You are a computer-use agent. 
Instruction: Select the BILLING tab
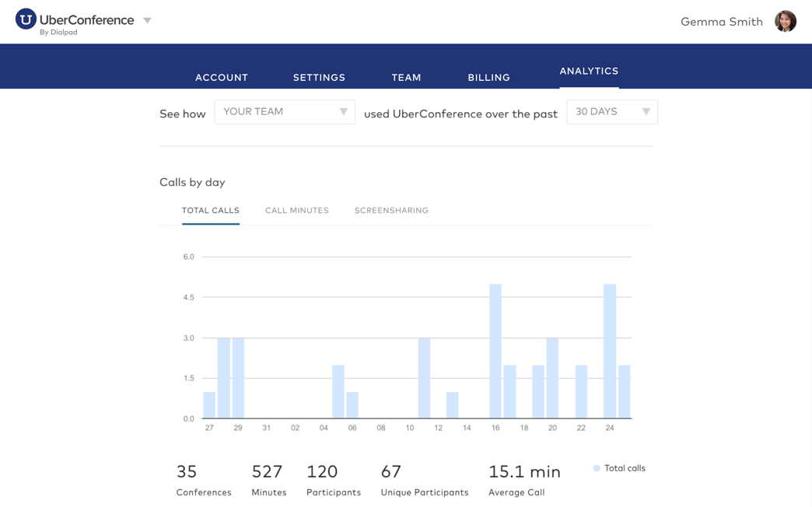point(489,78)
